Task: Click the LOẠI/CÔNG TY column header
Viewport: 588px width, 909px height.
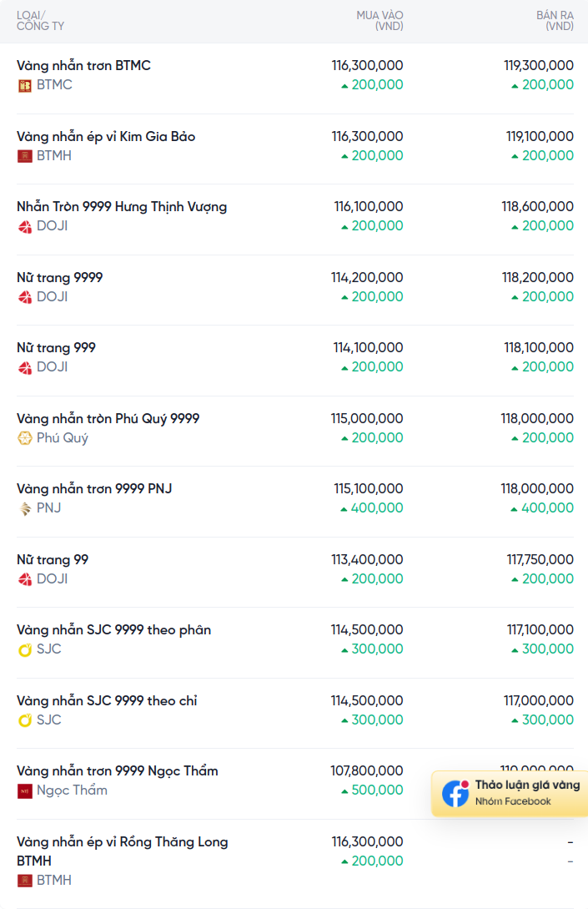Action: (40, 21)
